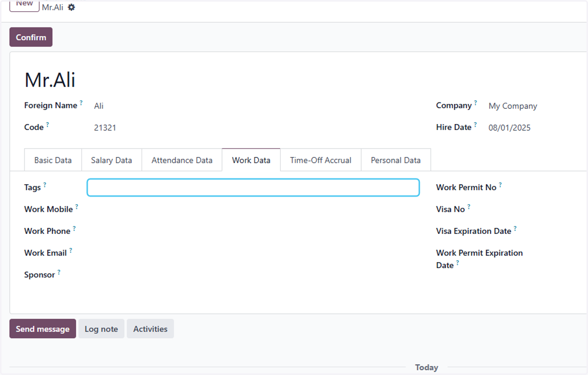Edit the Mr.Ali name title field
The height and width of the screenshot is (375, 588).
tap(50, 80)
